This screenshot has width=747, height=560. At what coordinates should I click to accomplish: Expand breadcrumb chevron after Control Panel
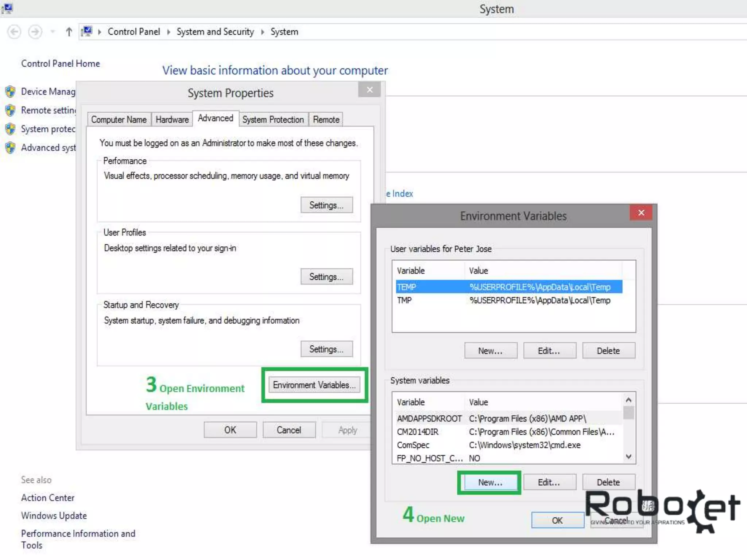169,32
